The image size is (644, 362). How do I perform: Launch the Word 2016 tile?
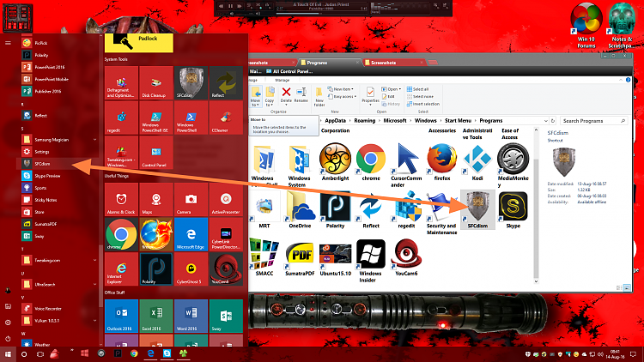pyautogui.click(x=191, y=316)
